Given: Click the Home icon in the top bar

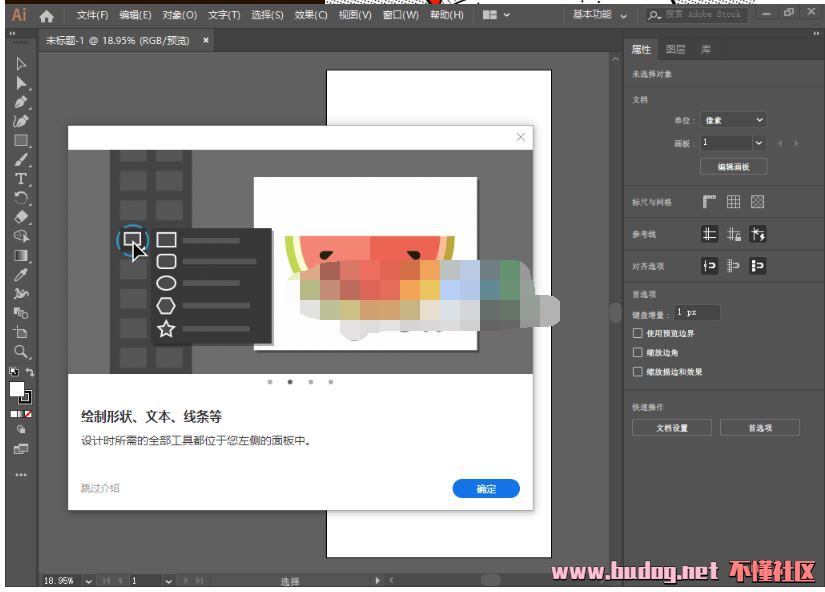Looking at the screenshot, I should click(x=47, y=16).
